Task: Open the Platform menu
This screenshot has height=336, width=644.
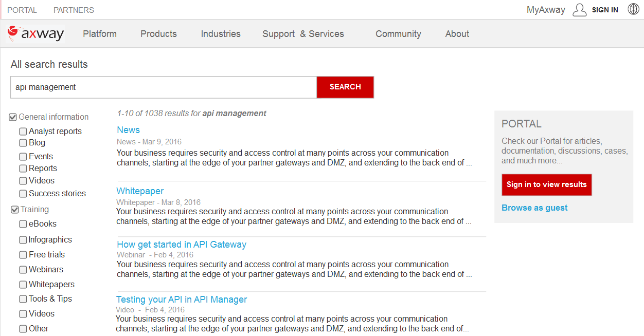Action: [x=100, y=34]
